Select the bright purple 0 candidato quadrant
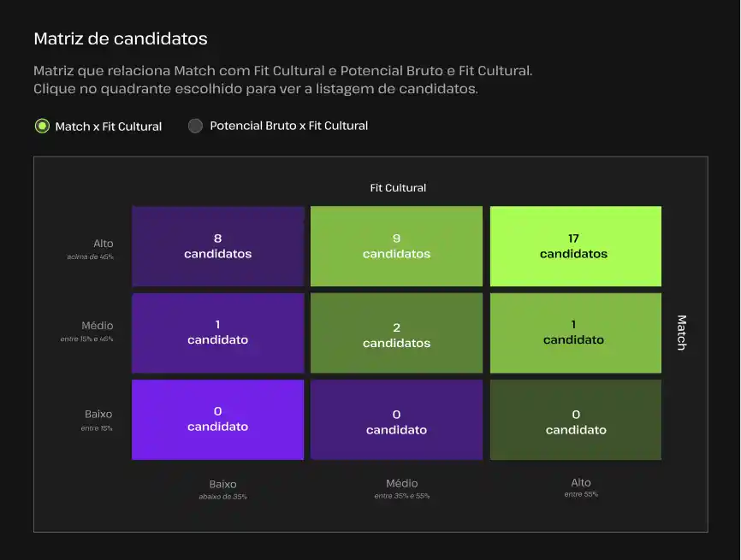This screenshot has height=560, width=741. tap(217, 420)
